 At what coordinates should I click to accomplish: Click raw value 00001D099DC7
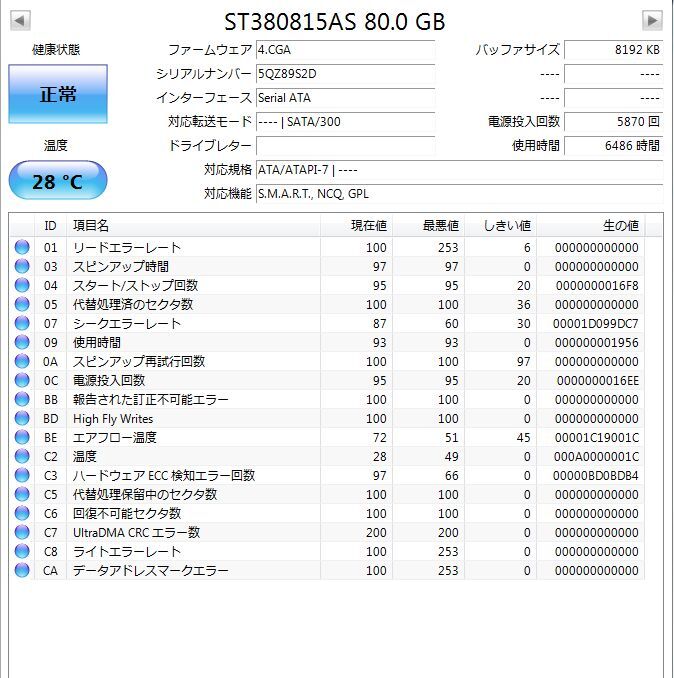(596, 323)
